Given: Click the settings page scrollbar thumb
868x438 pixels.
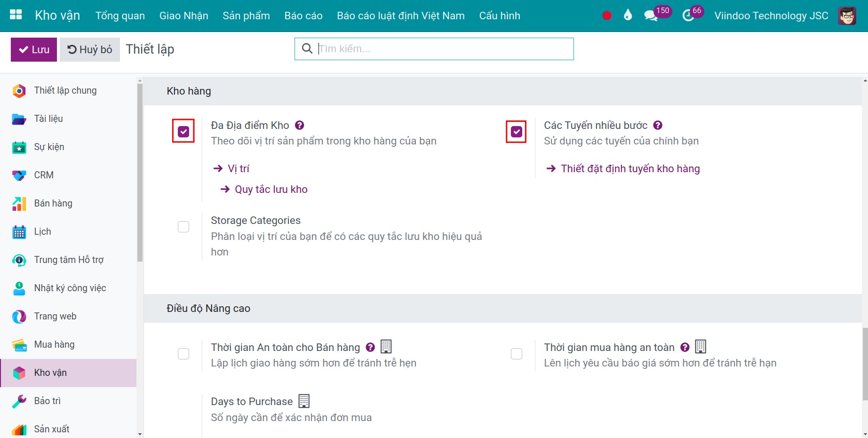Looking at the screenshot, I should tap(865, 364).
